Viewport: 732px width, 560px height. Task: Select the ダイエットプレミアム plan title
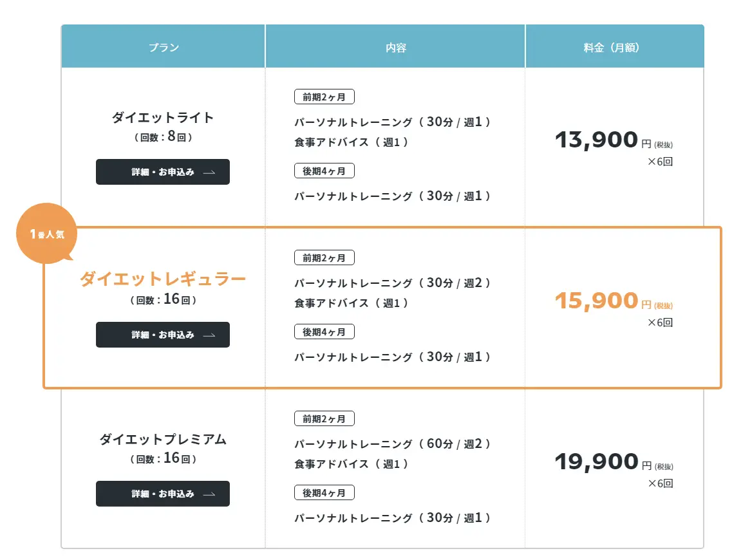pos(162,439)
